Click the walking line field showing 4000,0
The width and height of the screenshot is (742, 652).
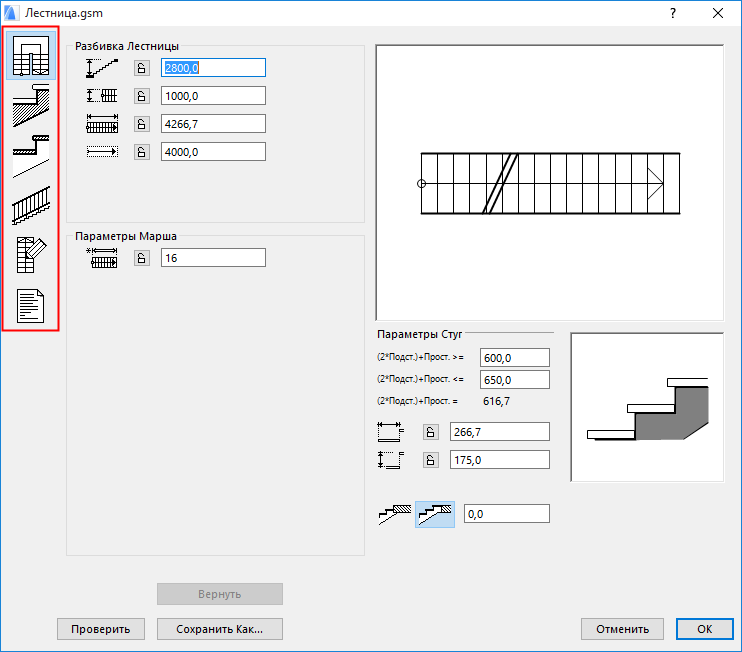pyautogui.click(x=213, y=151)
